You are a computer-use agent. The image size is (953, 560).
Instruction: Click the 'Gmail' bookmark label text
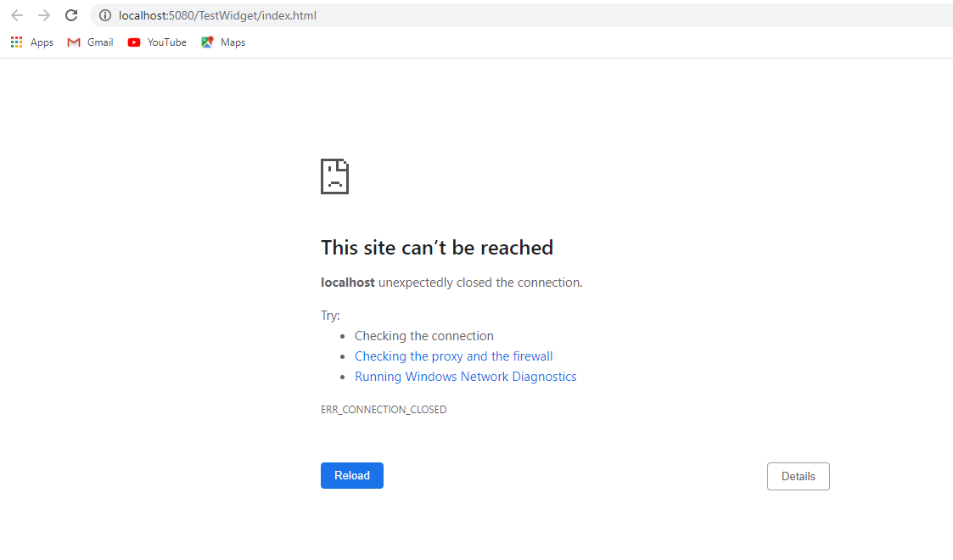pyautogui.click(x=100, y=42)
